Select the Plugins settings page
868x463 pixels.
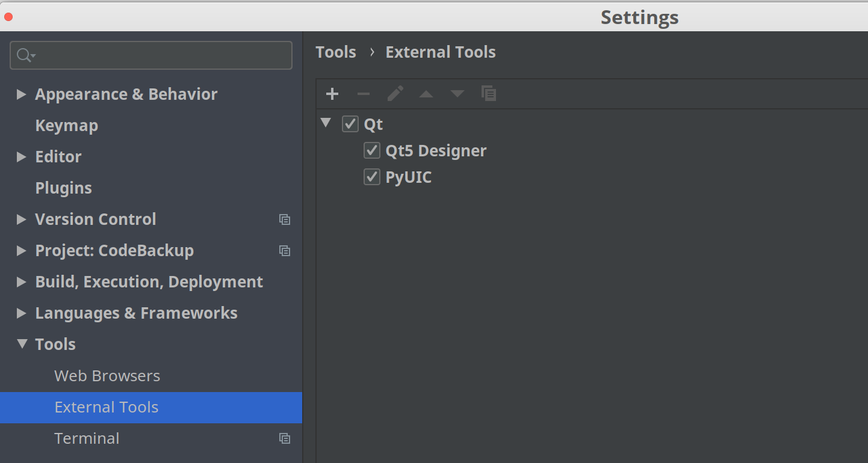click(63, 188)
